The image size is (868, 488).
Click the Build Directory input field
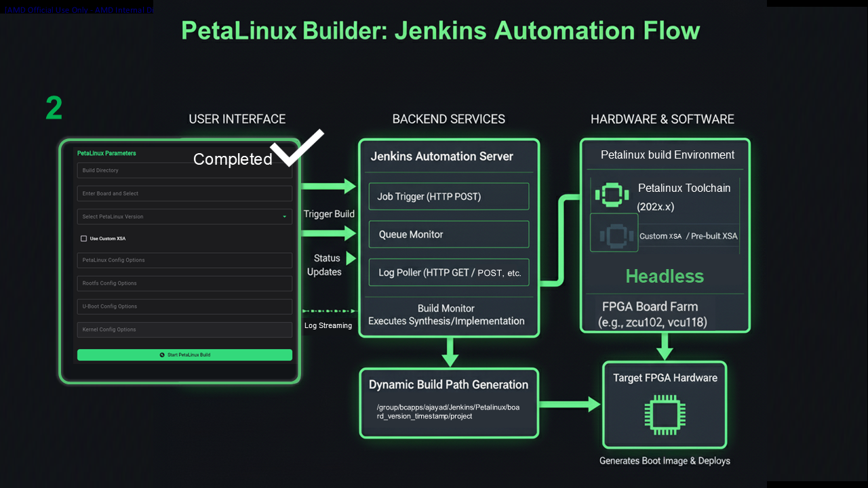click(184, 171)
